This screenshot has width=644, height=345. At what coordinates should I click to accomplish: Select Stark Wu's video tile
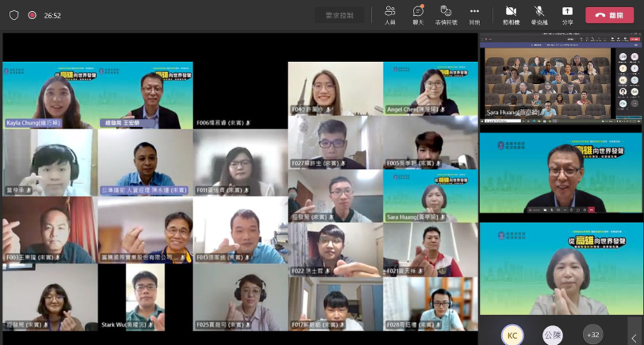tap(145, 298)
